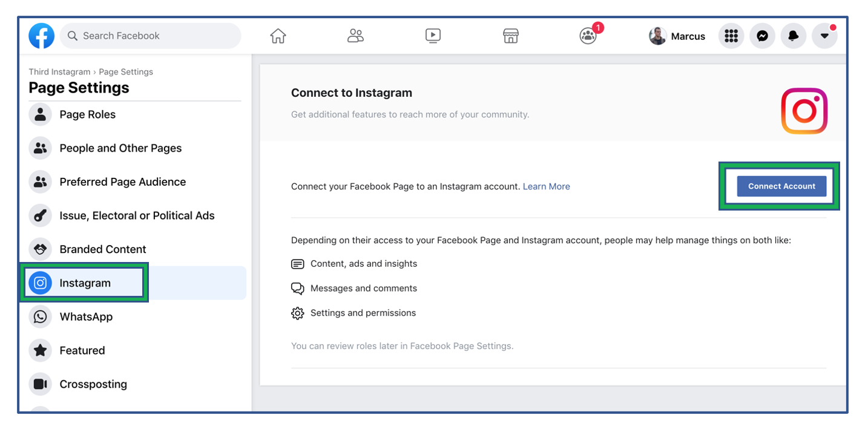Click the 'Messages and comments' text
This screenshot has height=432, width=868.
pos(364,289)
